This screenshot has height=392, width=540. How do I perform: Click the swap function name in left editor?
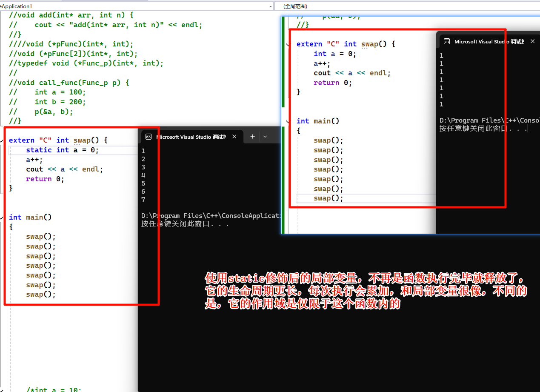point(82,140)
